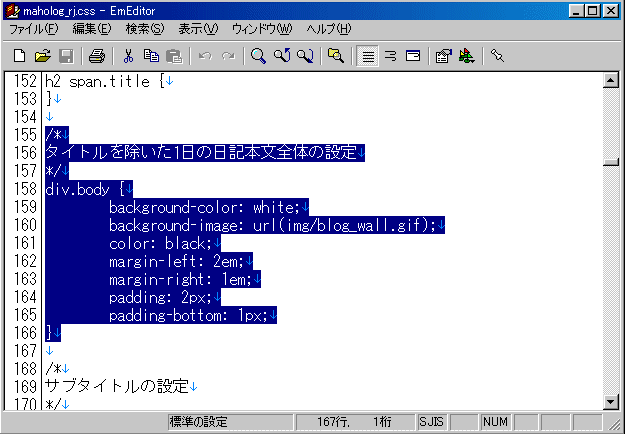The image size is (625, 434).
Task: Toggle always-on-top pushpin icon
Action: 497,56
